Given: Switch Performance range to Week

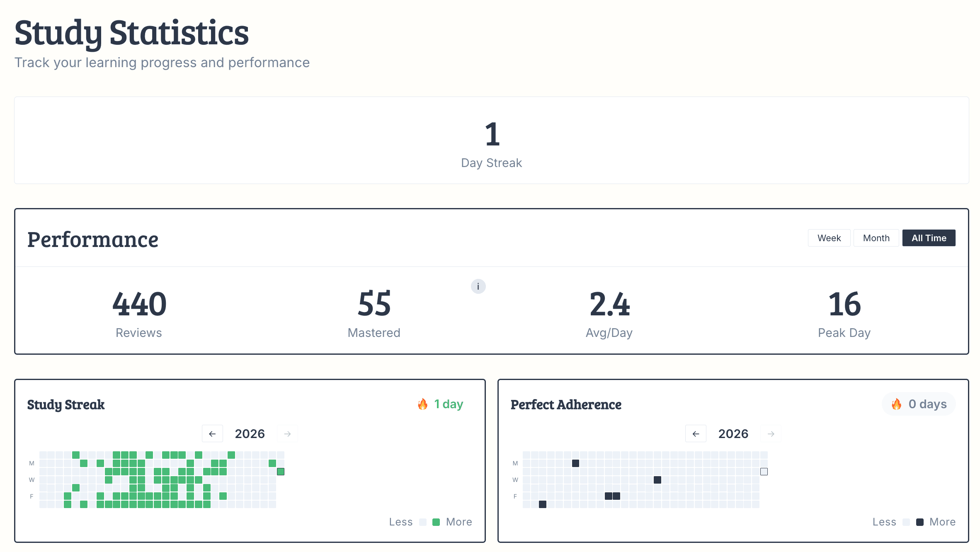Looking at the screenshot, I should (x=829, y=238).
